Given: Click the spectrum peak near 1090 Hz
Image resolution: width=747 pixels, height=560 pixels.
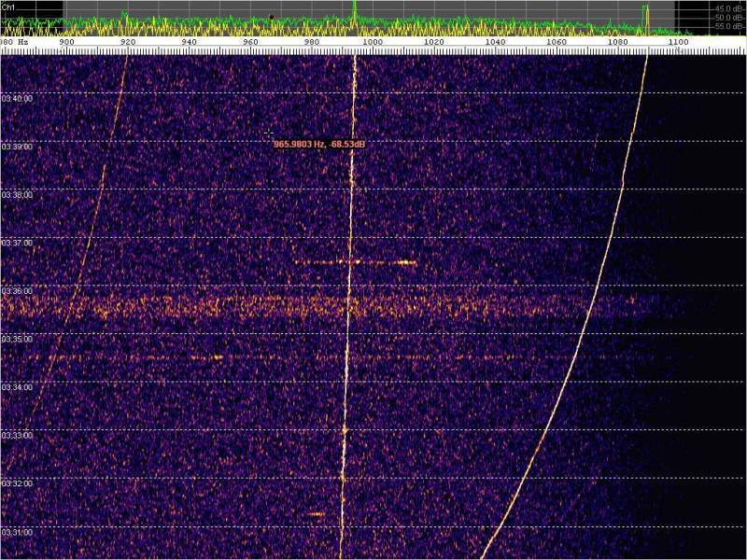Looking at the screenshot, I should click(645, 13).
